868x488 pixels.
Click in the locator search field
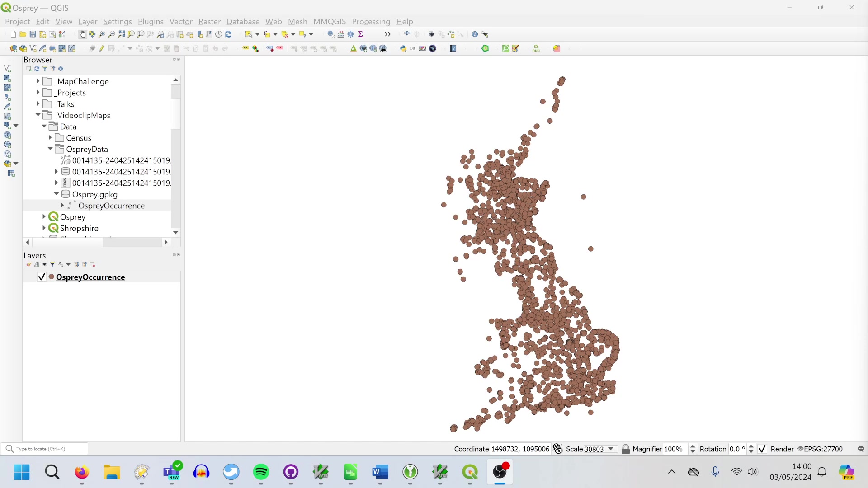45,449
